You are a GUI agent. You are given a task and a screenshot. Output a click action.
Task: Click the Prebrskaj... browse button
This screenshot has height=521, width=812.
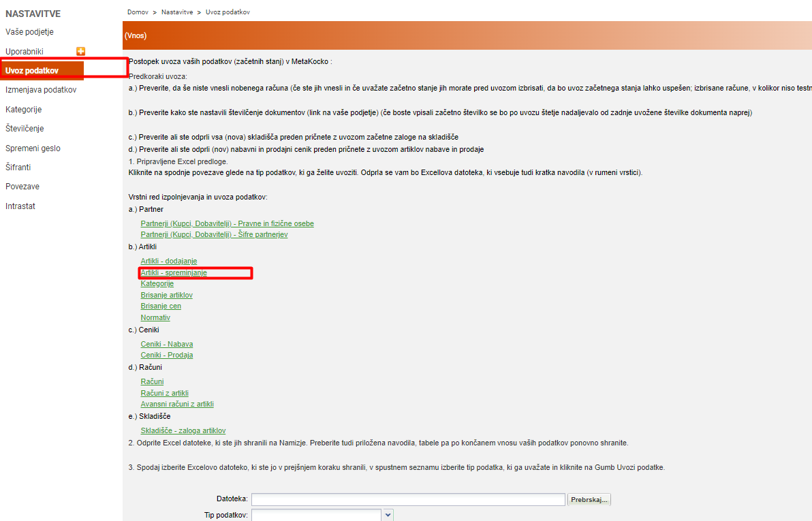(589, 500)
